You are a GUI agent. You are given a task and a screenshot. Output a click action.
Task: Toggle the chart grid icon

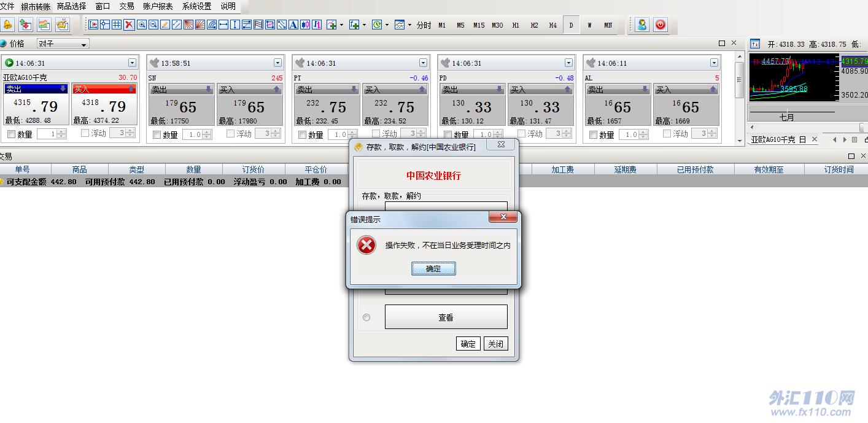pyautogui.click(x=117, y=25)
